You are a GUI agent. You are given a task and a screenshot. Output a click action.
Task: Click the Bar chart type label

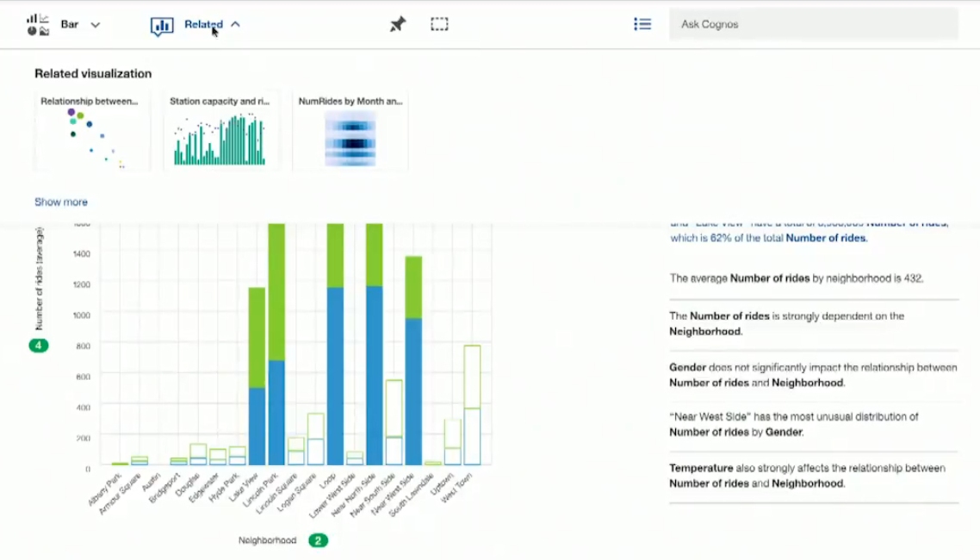tap(70, 24)
